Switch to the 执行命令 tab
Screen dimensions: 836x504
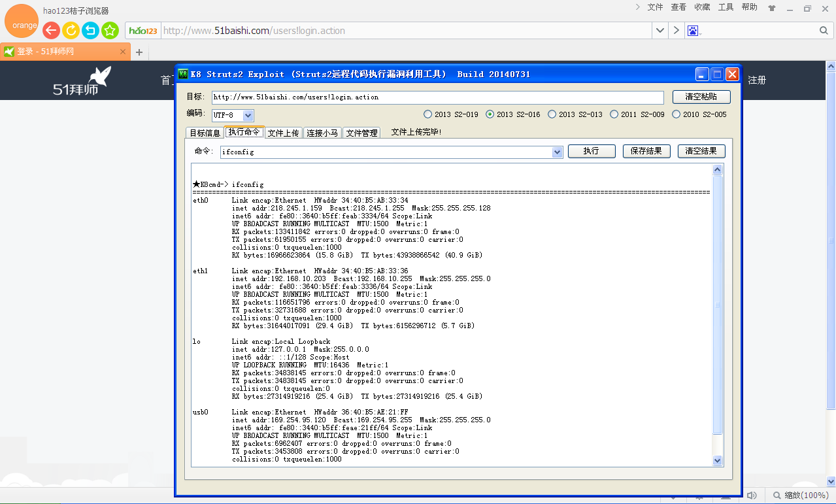pyautogui.click(x=244, y=132)
